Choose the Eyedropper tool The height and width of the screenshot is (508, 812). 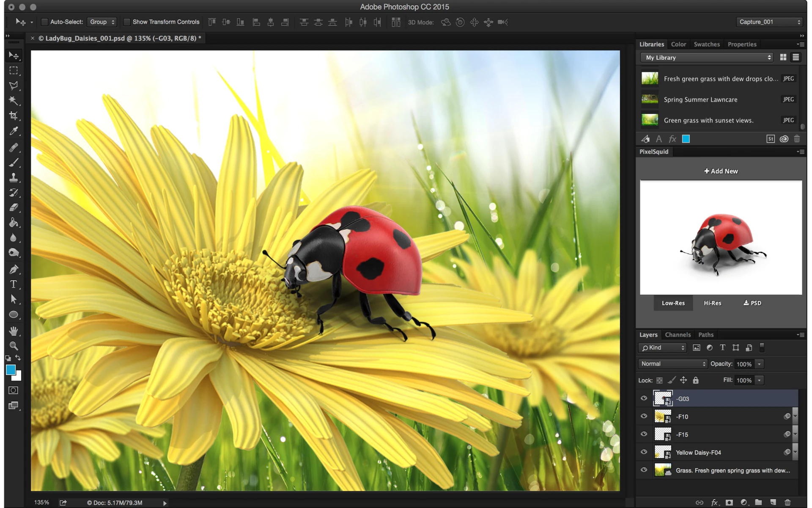click(x=14, y=131)
